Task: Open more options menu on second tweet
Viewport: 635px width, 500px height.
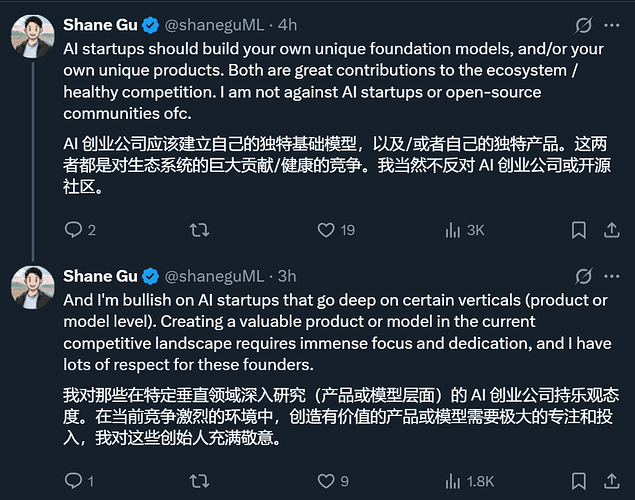Action: click(x=612, y=276)
